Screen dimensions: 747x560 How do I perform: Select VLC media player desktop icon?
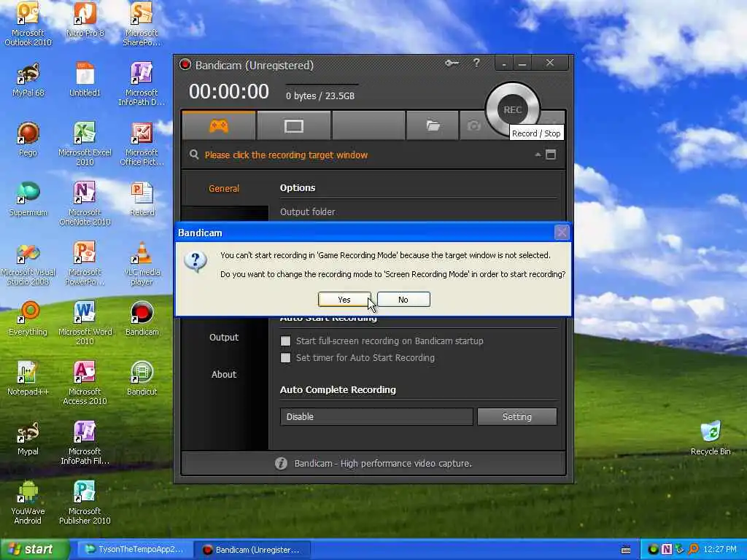[x=142, y=264]
